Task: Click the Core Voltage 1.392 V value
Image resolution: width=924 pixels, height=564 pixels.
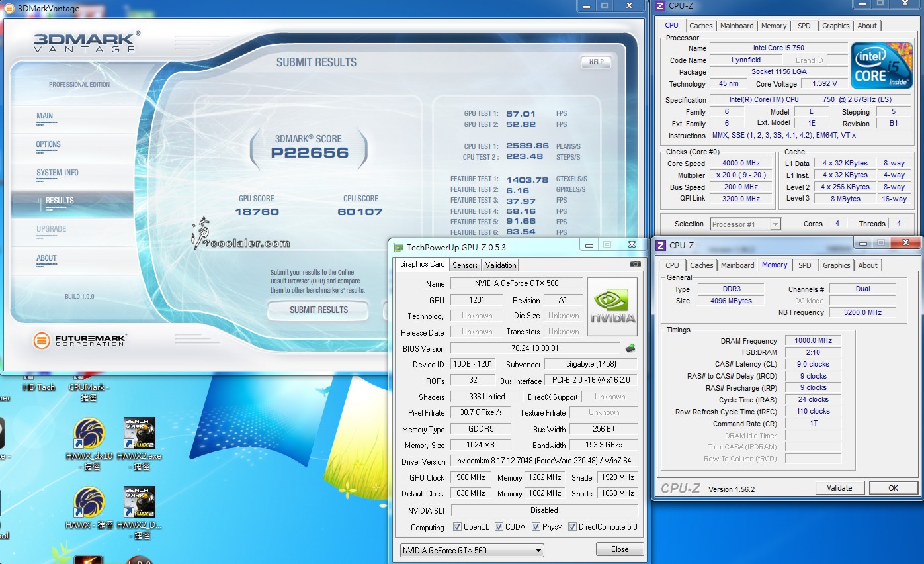Action: (x=824, y=83)
